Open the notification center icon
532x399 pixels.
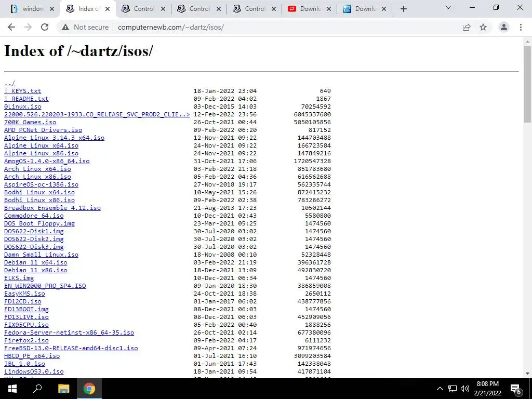(x=516, y=389)
